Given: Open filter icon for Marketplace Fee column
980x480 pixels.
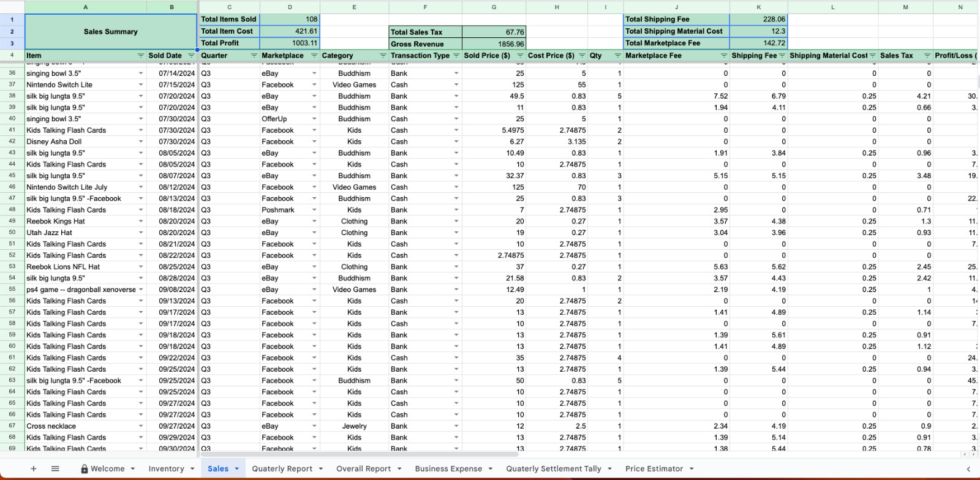Looking at the screenshot, I should 724,56.
